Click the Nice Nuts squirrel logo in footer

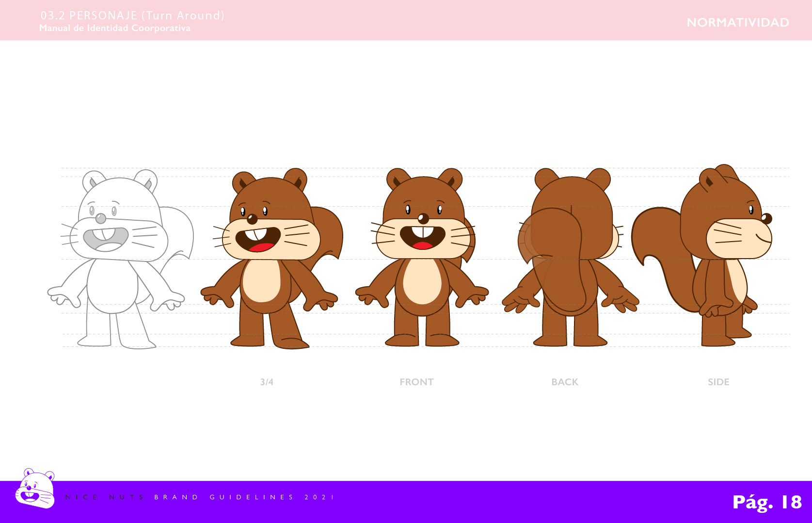pyautogui.click(x=35, y=489)
